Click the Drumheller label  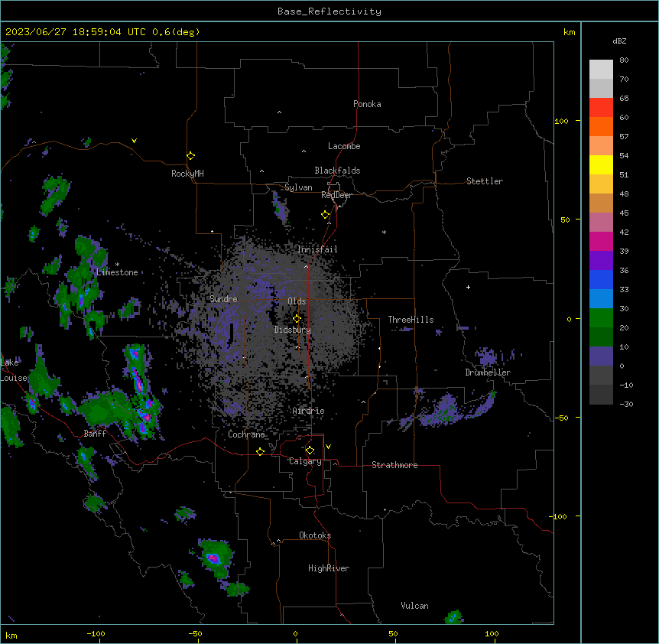488,372
